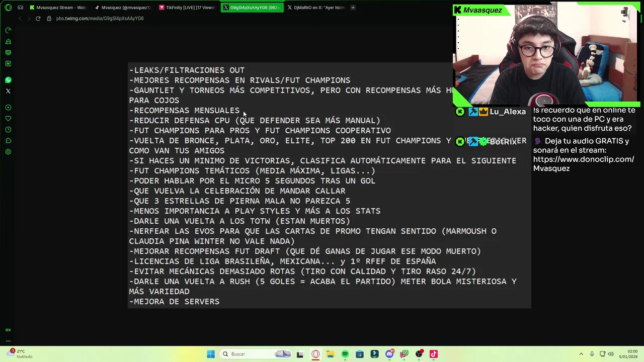Click the "-RECOMPENSAS MENSUALES" line
The height and width of the screenshot is (362, 644).
tap(184, 111)
